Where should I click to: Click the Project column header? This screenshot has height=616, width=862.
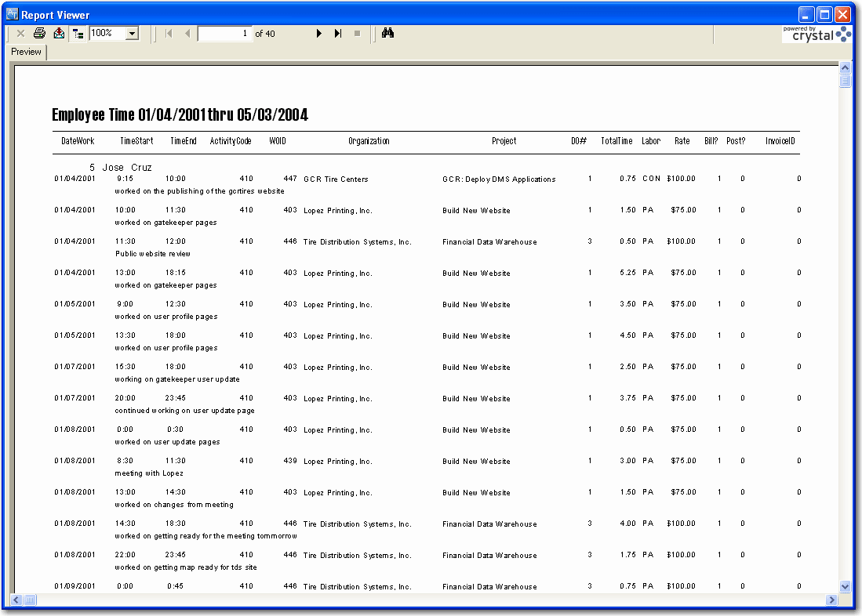tap(504, 141)
